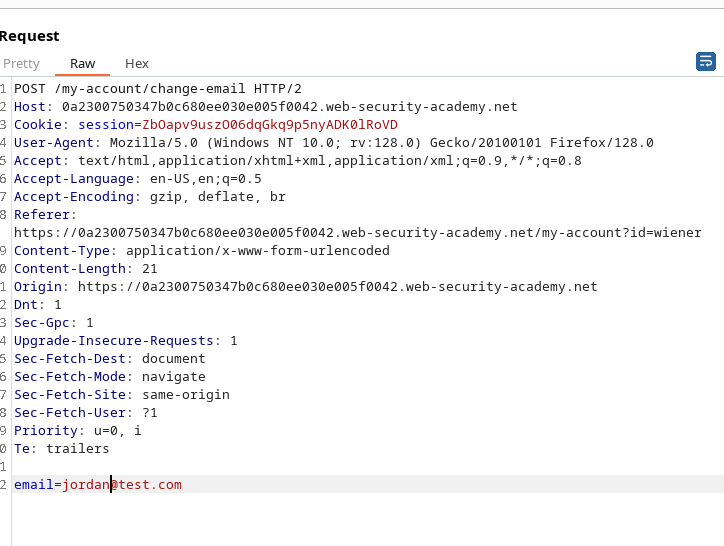This screenshot has height=546, width=724.
Task: Click the User-Agent header line
Action: click(x=333, y=143)
